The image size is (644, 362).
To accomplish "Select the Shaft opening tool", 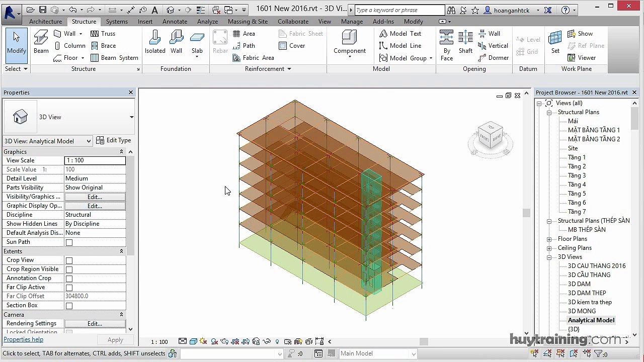I will click(x=465, y=42).
